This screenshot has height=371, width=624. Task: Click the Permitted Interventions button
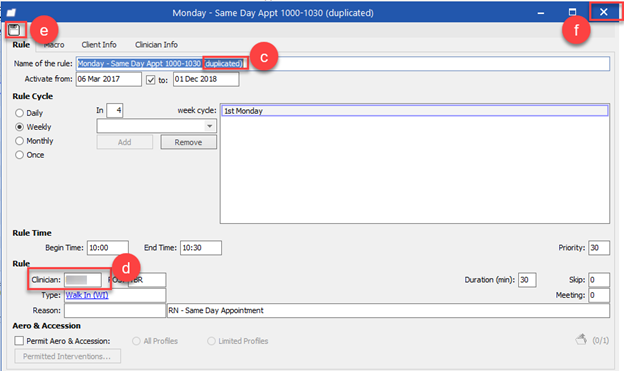(x=67, y=356)
